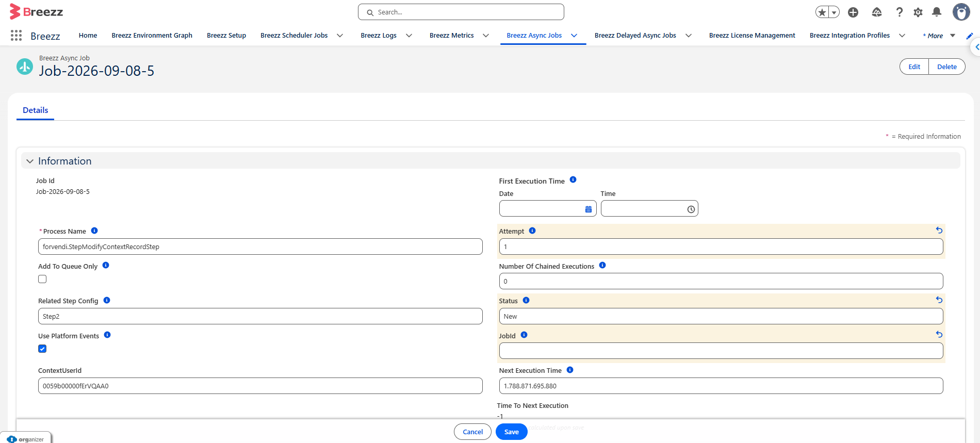Screen dimensions: 980x443
Task: Open the organizer widget
Action: pos(26,438)
